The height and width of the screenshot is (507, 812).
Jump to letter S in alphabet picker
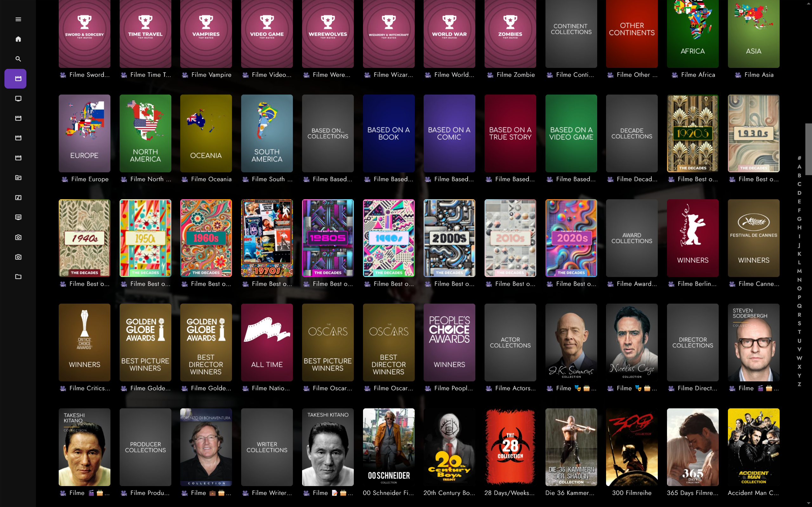click(x=799, y=323)
